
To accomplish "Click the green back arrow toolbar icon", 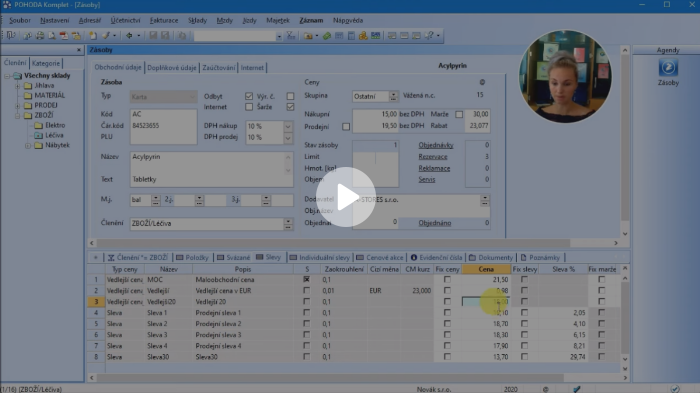I will point(129,36).
